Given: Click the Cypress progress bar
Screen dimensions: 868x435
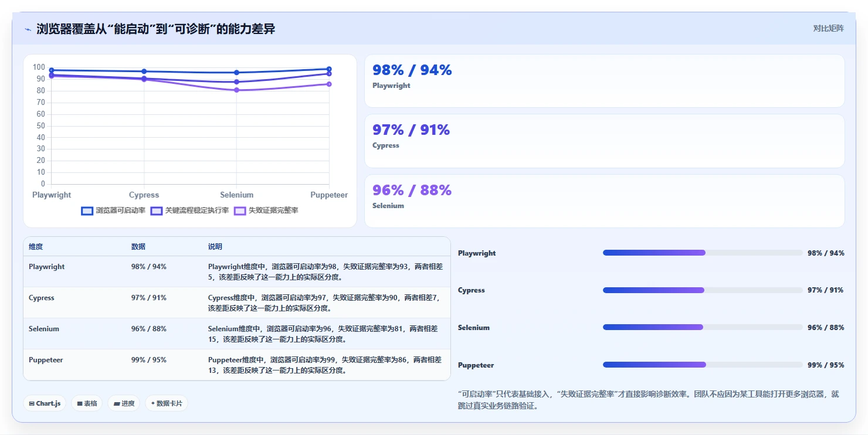Looking at the screenshot, I should tap(703, 290).
